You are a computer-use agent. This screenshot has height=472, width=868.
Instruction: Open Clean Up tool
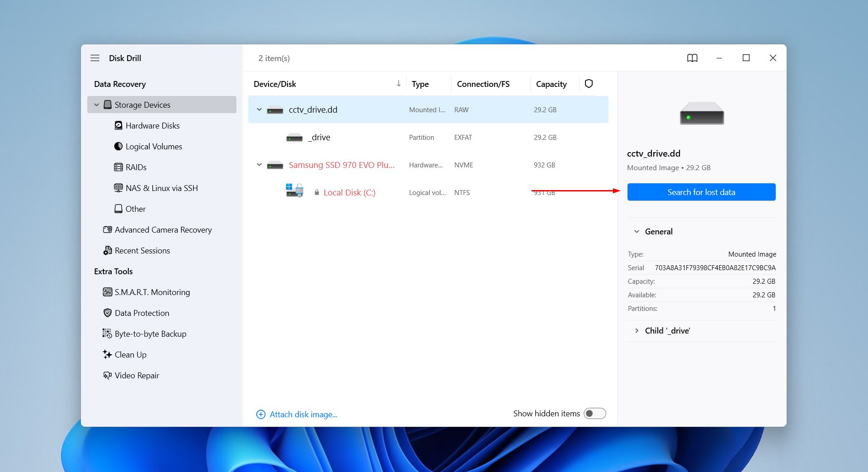(x=131, y=354)
